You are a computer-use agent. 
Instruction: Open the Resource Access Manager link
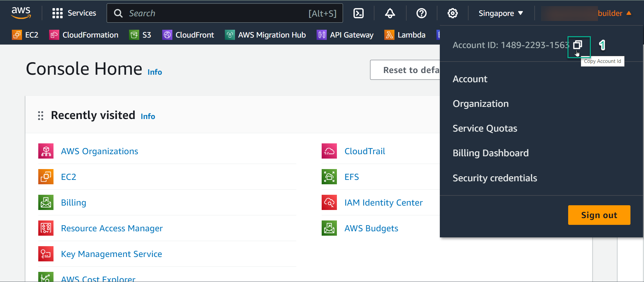(112, 228)
